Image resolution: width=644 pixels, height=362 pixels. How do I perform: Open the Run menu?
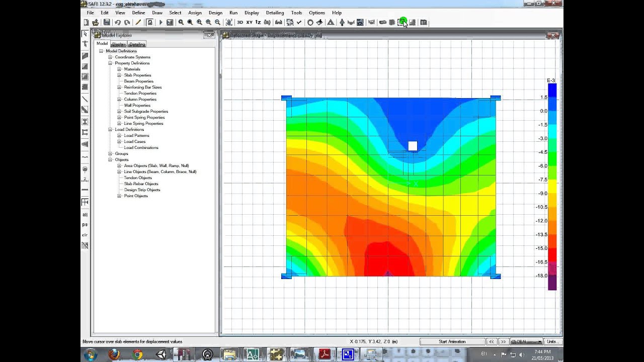[x=233, y=13]
